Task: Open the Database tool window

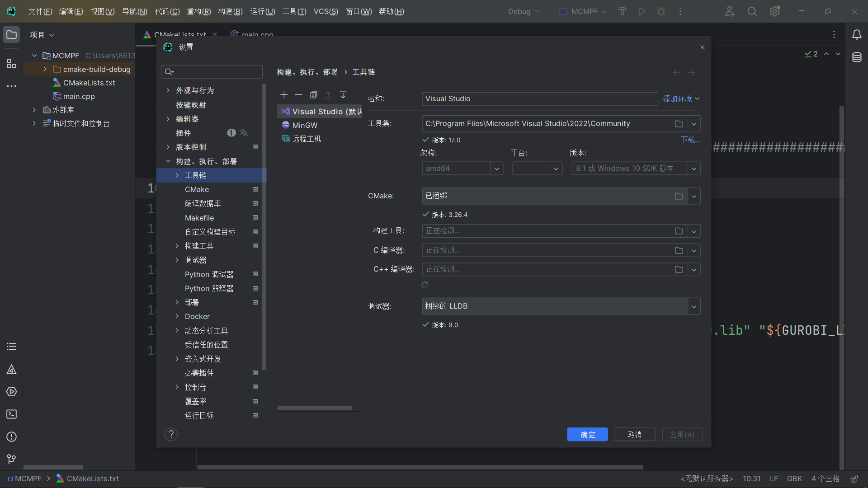Action: pyautogui.click(x=857, y=57)
